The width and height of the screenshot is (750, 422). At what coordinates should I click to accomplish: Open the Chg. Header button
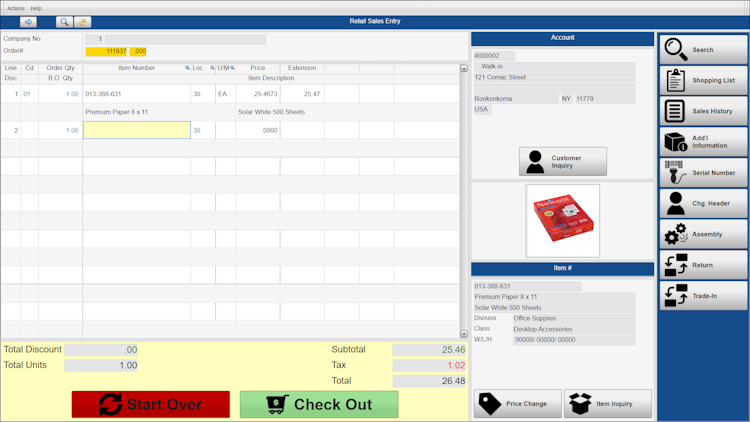(x=703, y=203)
